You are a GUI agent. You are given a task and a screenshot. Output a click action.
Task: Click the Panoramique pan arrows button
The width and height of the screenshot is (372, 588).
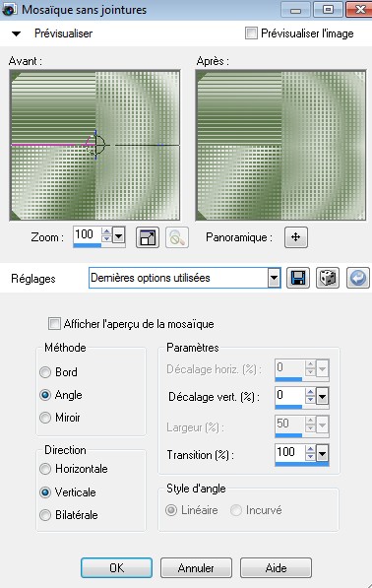point(296,237)
